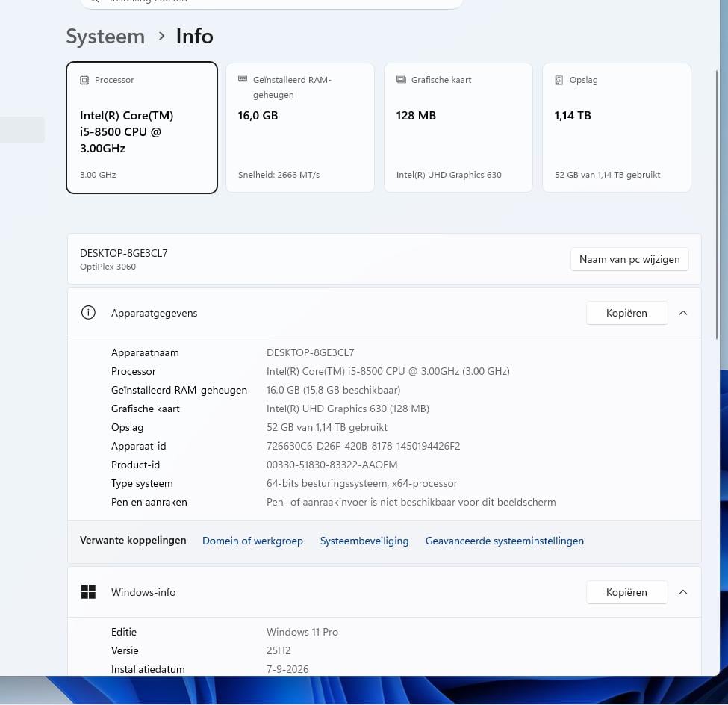Viewport: 728px width, 705px height.
Task: Click the Processor card chip icon
Action: (x=84, y=80)
